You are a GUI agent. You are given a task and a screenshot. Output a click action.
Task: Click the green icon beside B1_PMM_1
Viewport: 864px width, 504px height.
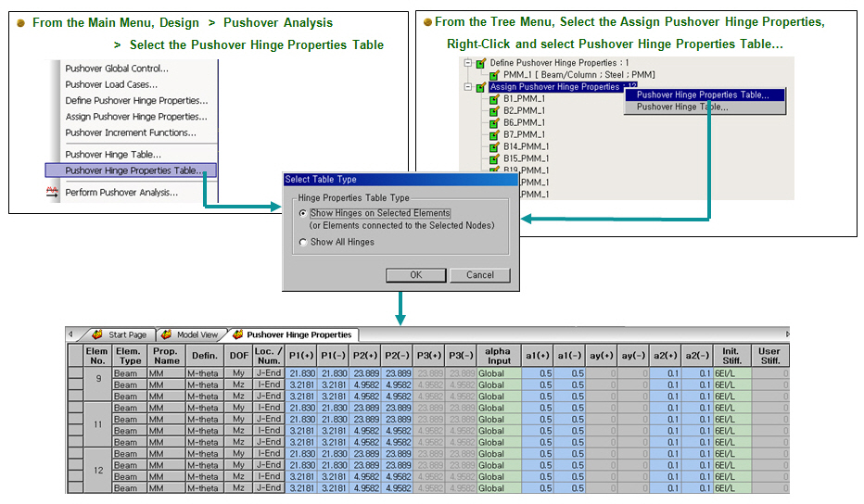[x=494, y=99]
